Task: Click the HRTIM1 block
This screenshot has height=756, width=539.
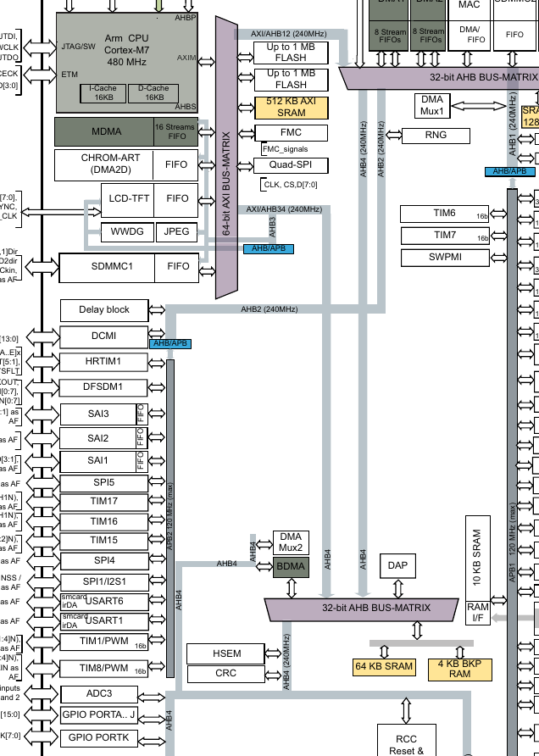Action: (x=103, y=362)
